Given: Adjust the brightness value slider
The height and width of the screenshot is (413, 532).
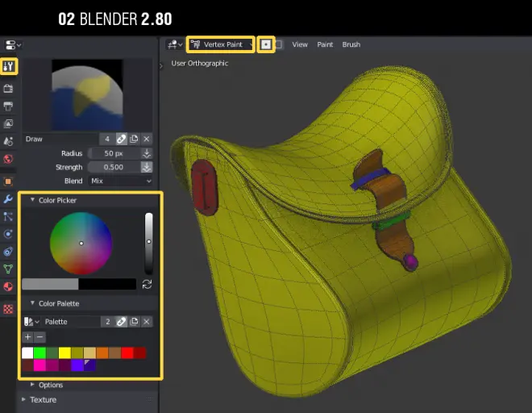Looking at the screenshot, I should click(x=148, y=243).
